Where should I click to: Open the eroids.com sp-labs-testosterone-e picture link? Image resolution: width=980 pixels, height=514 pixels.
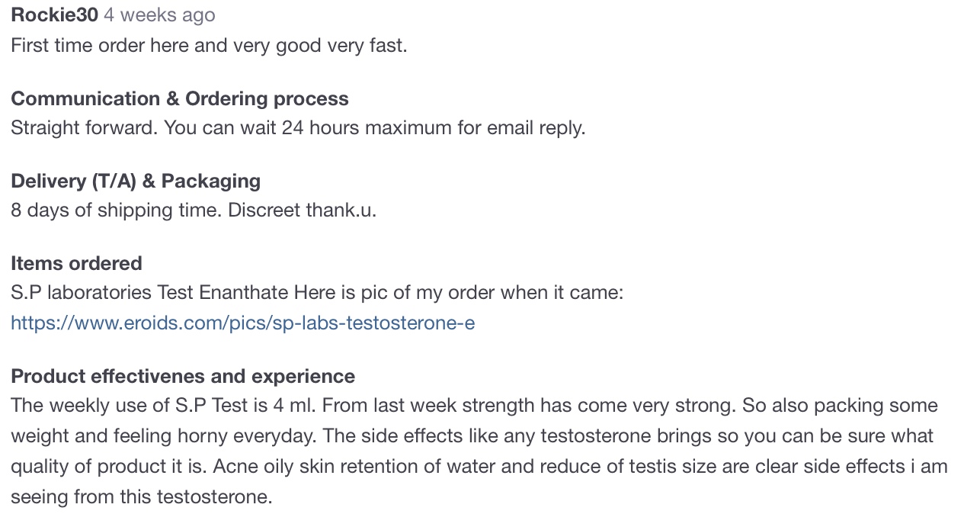pos(242,323)
